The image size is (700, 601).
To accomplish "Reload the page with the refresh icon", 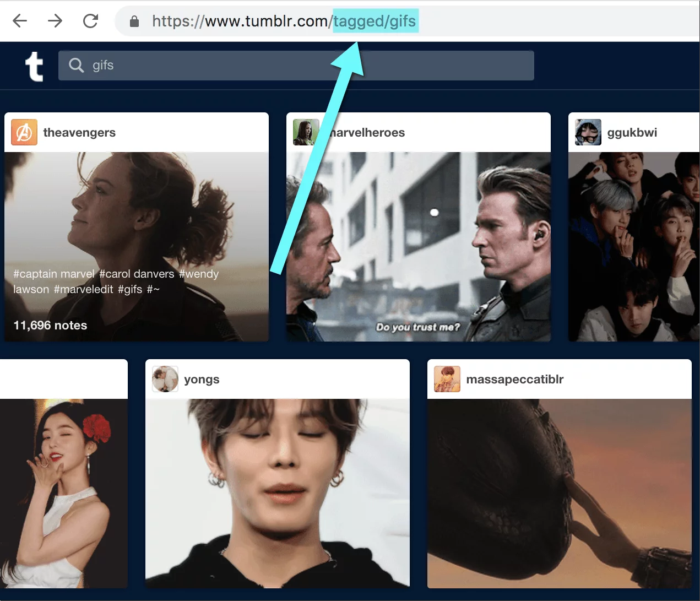I will point(90,20).
